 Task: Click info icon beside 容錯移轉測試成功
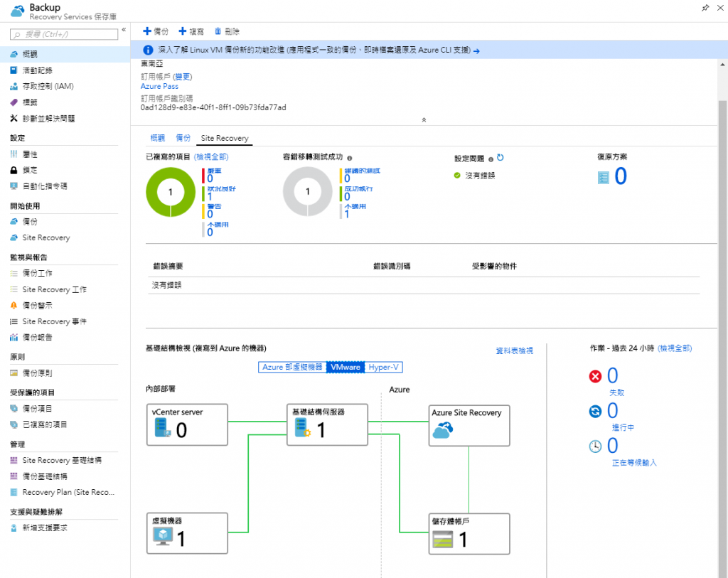350,159
